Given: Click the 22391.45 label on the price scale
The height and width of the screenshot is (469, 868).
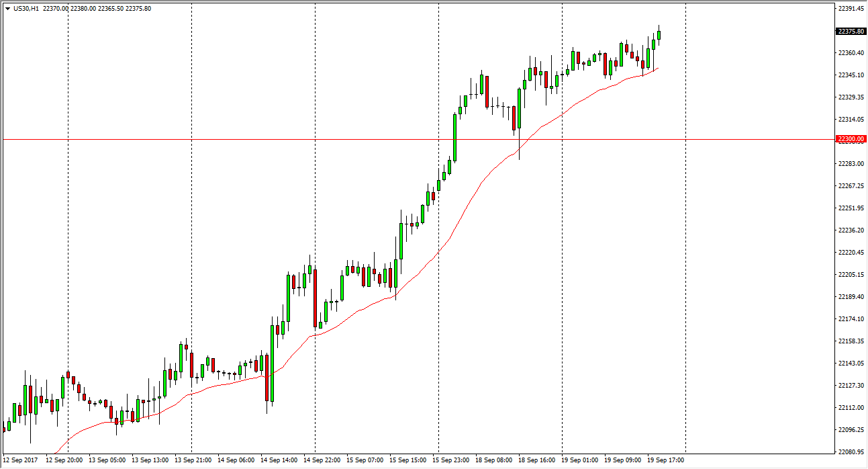Looking at the screenshot, I should point(851,9).
